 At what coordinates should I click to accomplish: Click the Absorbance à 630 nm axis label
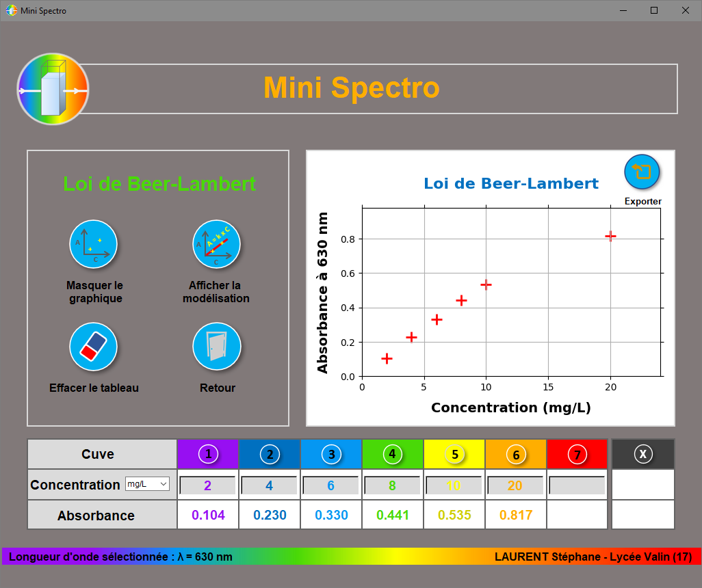tap(322, 293)
